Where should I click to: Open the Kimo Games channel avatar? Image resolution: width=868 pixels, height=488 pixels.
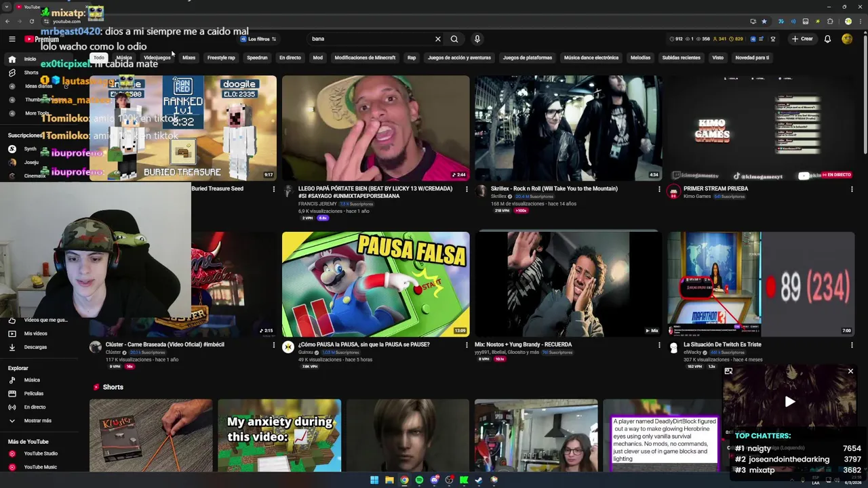tap(673, 191)
